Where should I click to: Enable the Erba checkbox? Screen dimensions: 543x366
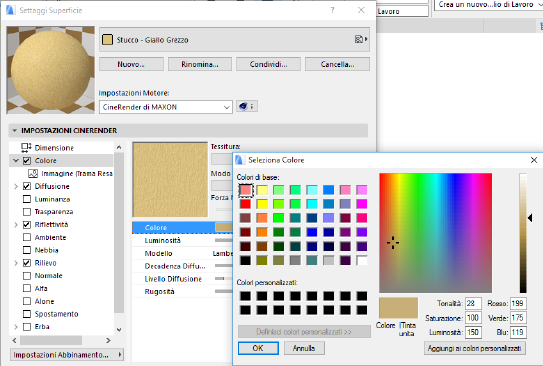click(27, 327)
